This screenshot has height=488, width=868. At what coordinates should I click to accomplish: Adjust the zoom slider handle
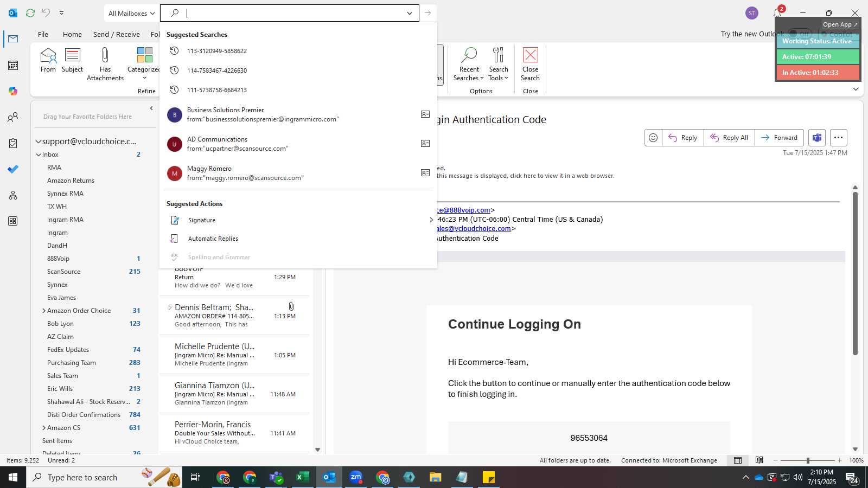(808, 460)
